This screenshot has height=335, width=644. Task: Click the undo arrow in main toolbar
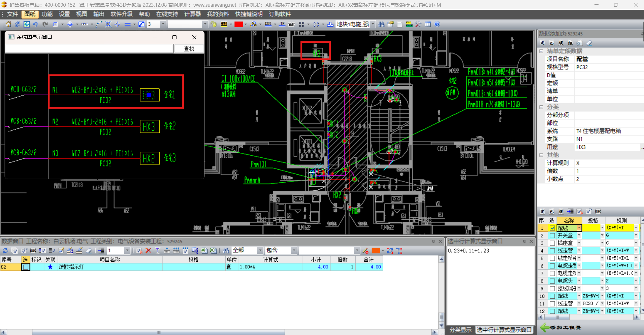[x=35, y=24]
